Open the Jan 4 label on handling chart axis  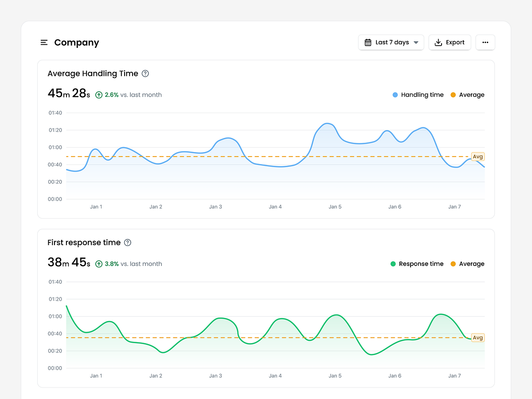pos(275,207)
